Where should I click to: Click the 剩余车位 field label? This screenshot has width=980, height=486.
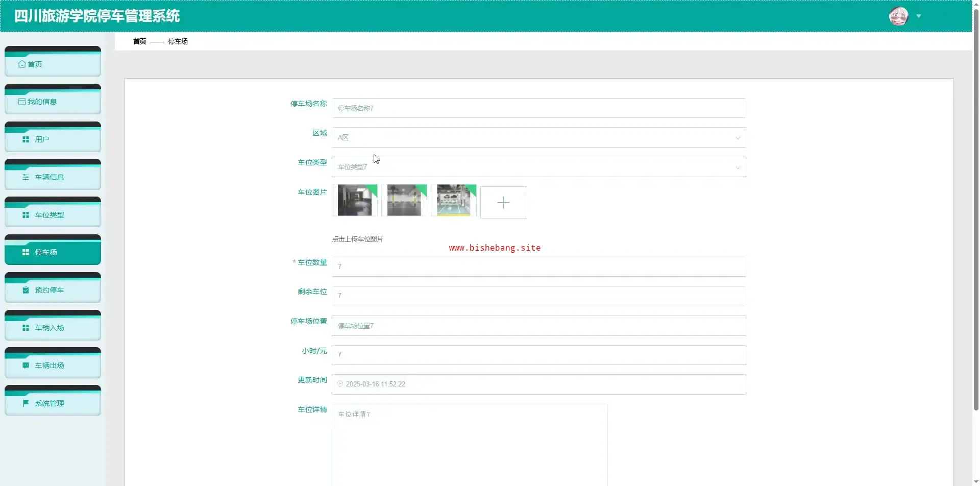[x=312, y=291]
